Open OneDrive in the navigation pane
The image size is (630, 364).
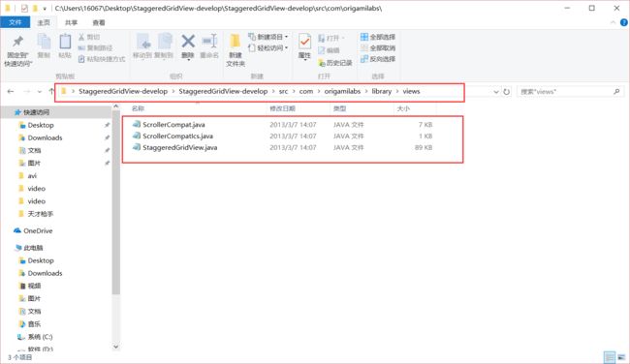tap(38, 230)
